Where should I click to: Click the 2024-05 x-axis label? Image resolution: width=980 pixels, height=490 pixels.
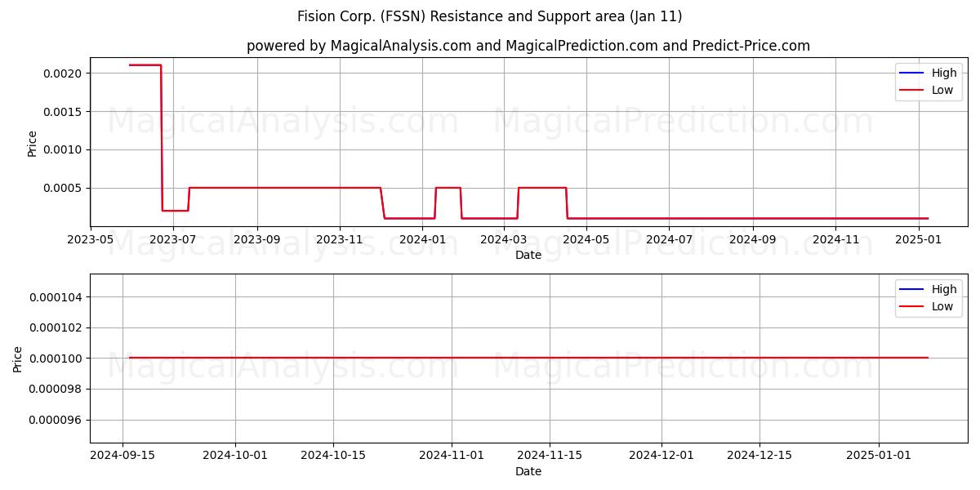586,240
